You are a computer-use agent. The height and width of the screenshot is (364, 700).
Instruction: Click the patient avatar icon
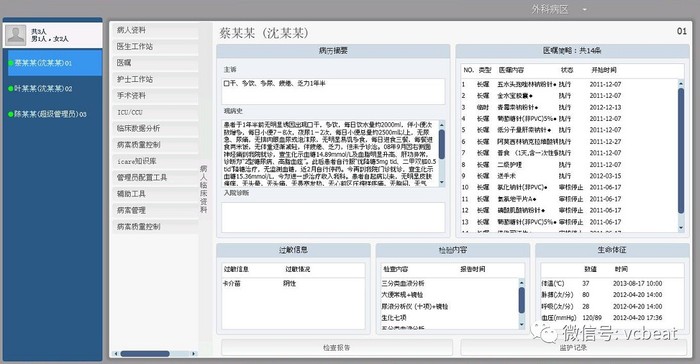(16, 35)
